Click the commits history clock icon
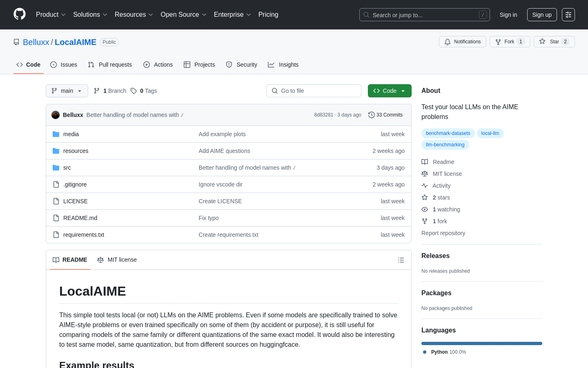The image size is (588, 368). tap(372, 115)
